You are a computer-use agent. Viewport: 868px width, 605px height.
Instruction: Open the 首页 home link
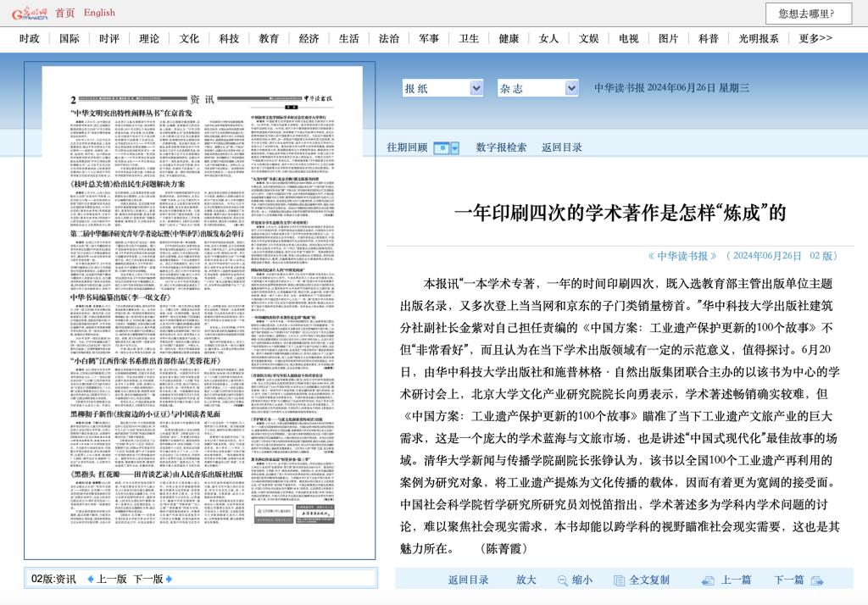64,13
